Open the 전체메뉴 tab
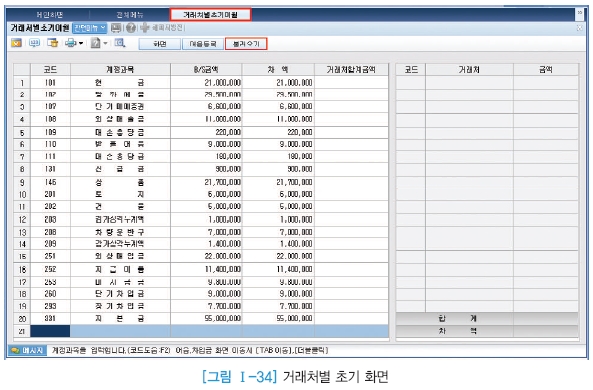 [x=130, y=15]
